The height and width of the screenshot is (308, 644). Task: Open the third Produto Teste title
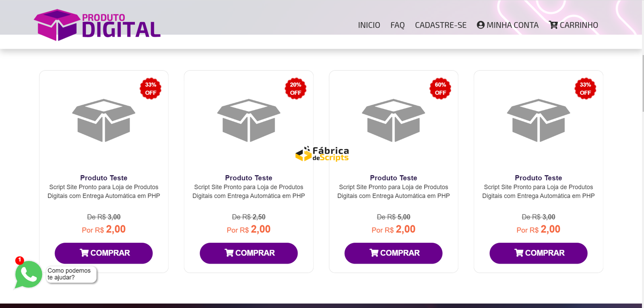point(393,178)
